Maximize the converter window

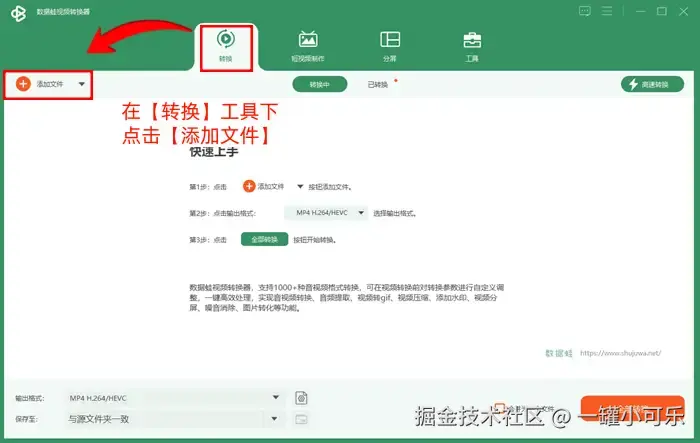tap(662, 11)
